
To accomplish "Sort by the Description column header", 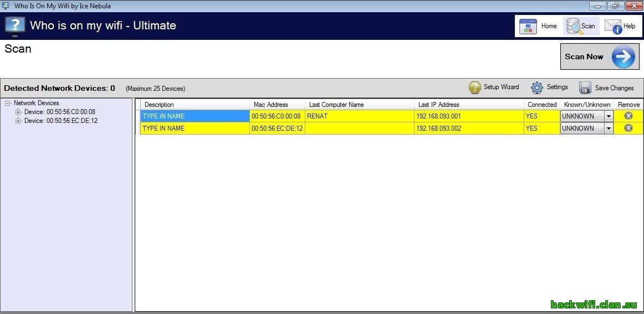I will point(195,105).
